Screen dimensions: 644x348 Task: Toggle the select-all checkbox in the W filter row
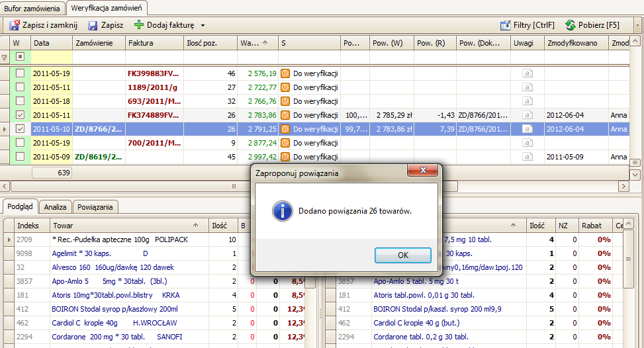pos(20,57)
